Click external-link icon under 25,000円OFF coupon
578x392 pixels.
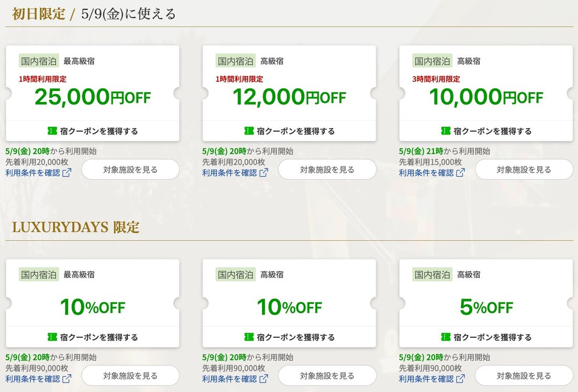point(67,172)
